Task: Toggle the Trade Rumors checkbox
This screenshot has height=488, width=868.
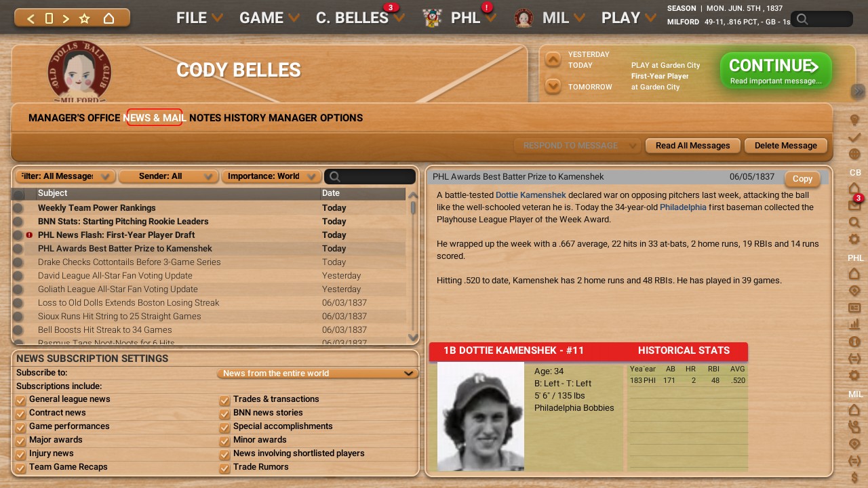Action: tap(224, 468)
